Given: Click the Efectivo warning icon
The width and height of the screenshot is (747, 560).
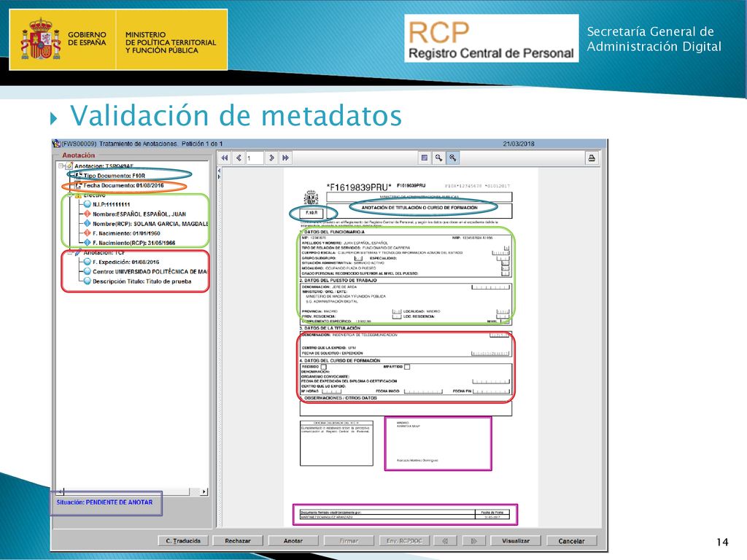Looking at the screenshot, I should point(79,195).
